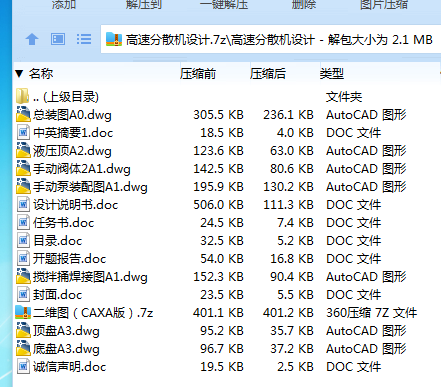Select icon of 设计说明书.doc
Viewport: 441px width, 387px height.
23,204
